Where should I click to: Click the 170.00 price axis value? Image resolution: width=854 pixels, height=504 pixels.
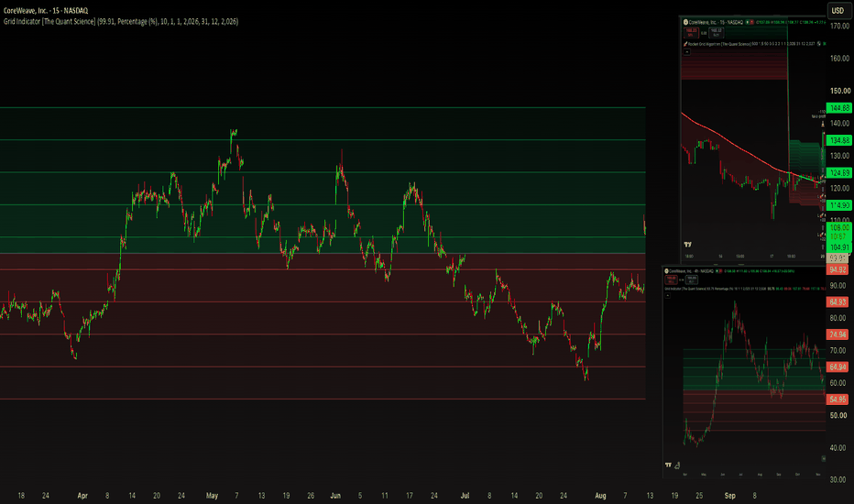(839, 26)
